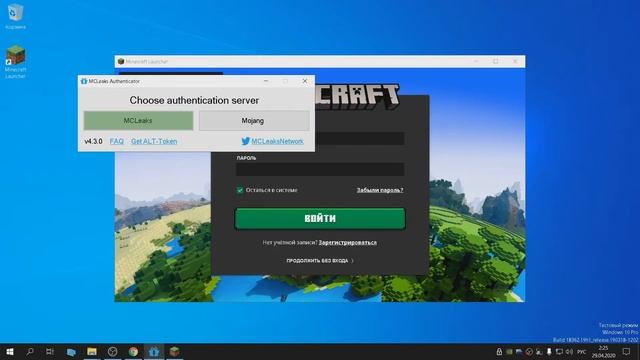The image size is (640, 360).
Task: Click the green ВОЙТИ login button
Action: pyautogui.click(x=320, y=218)
